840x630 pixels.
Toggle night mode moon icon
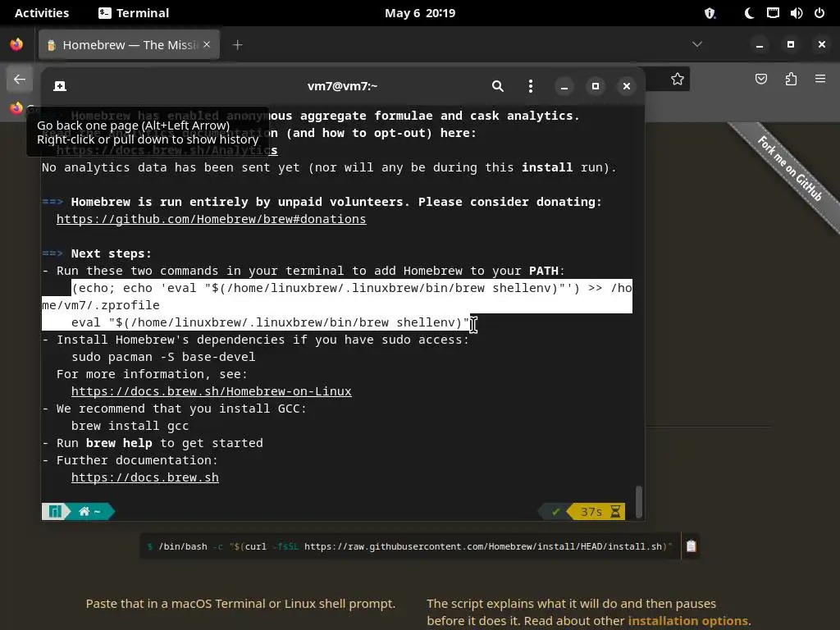click(x=749, y=13)
